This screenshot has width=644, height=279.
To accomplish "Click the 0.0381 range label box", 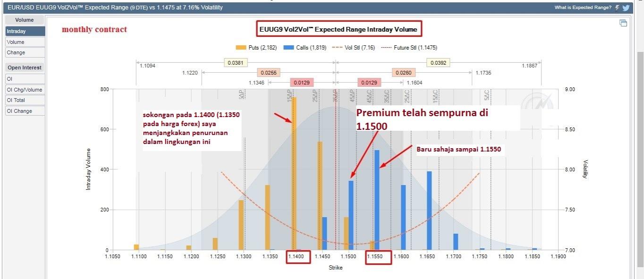I will [x=236, y=62].
